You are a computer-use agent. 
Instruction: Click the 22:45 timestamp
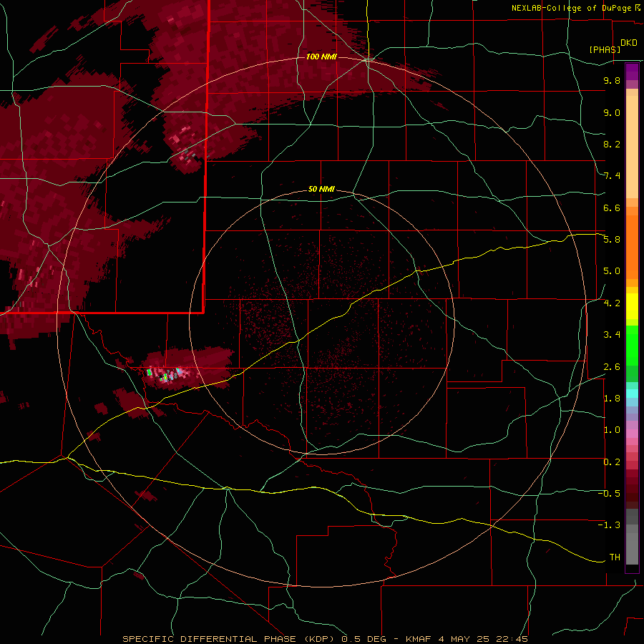[513, 639]
